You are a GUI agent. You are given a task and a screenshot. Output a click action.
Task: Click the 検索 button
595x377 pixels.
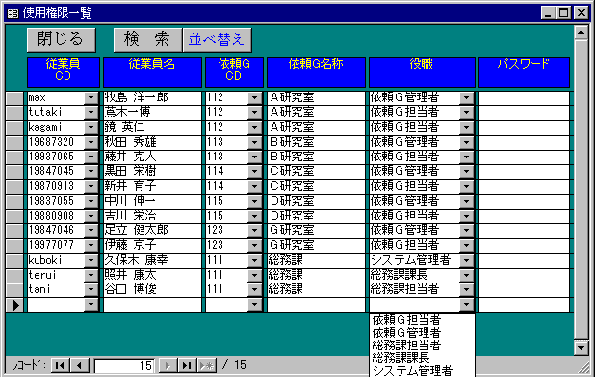[x=148, y=40]
